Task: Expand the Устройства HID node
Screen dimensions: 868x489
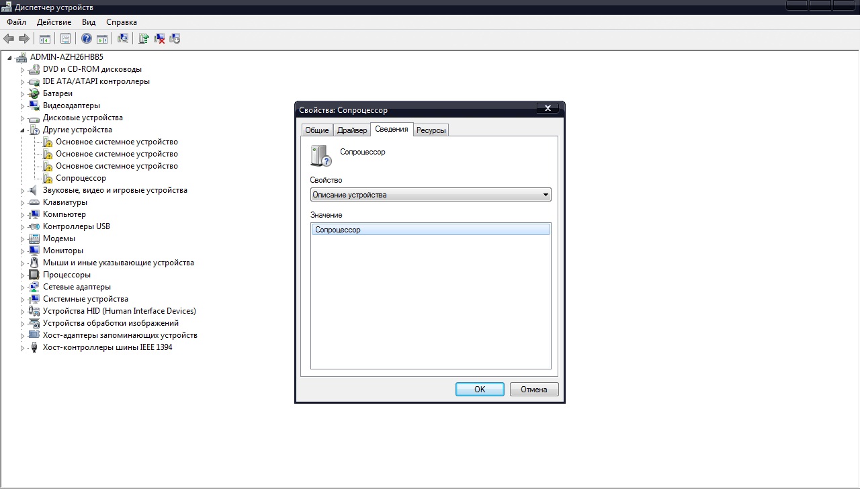Action: (22, 312)
